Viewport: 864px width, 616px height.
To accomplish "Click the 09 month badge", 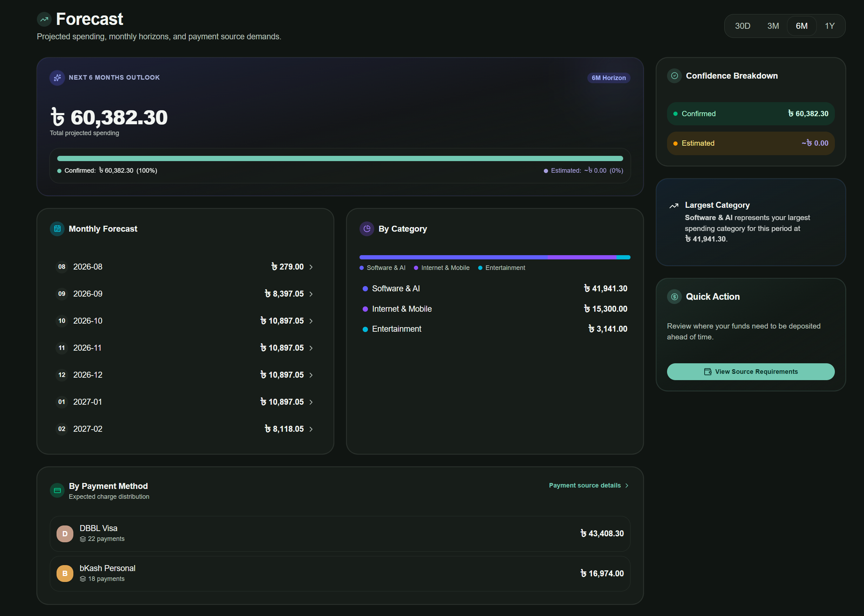I will (62, 293).
